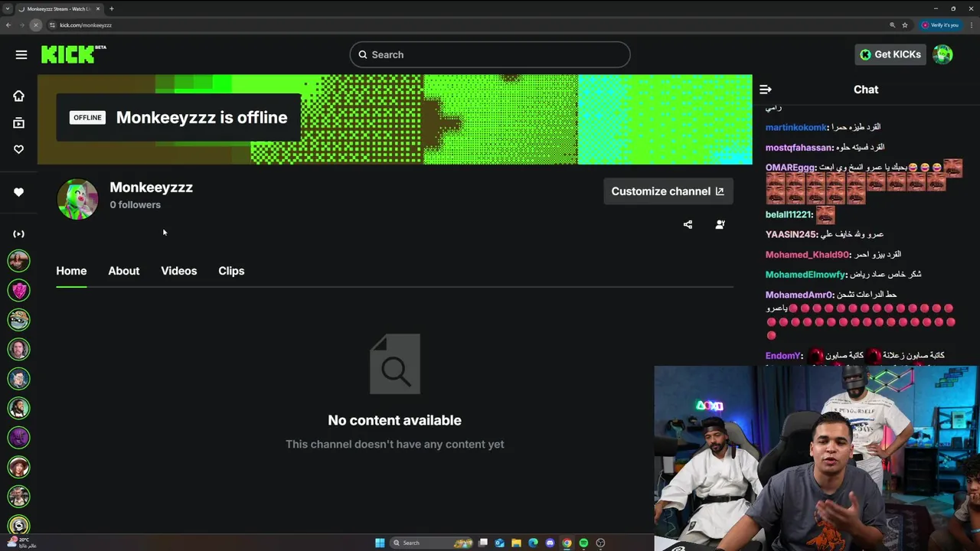980x551 pixels.
Task: Click the Monkeeyzzz channel avatar
Action: tap(77, 199)
